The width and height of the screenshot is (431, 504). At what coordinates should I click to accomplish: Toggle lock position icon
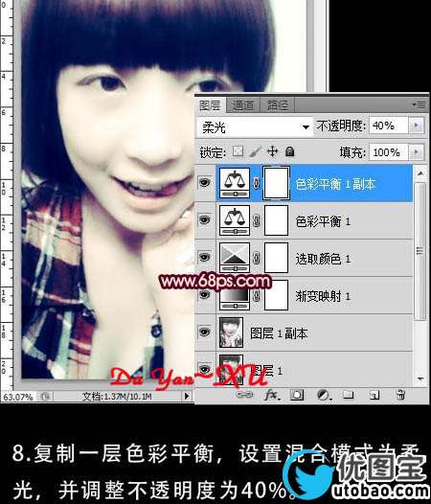[273, 151]
